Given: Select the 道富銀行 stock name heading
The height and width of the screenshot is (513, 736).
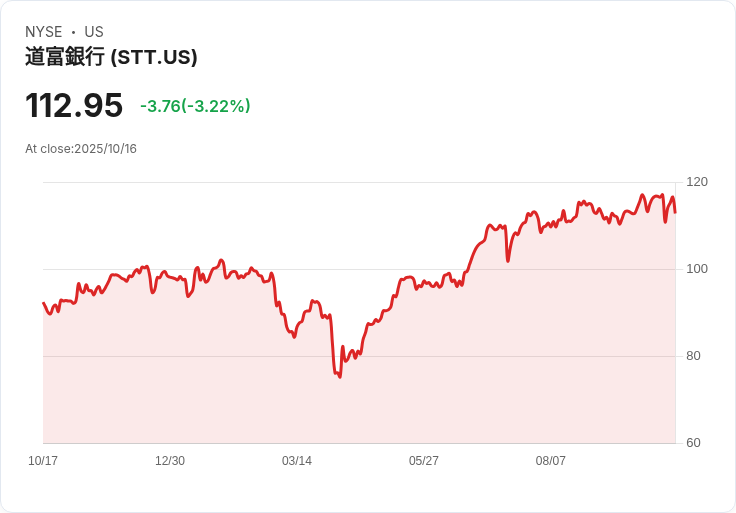Looking at the screenshot, I should [x=64, y=57].
